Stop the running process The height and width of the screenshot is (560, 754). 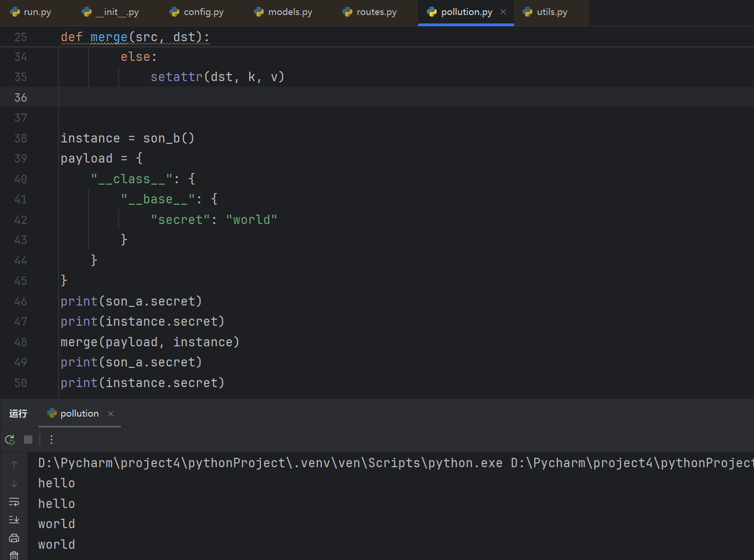click(x=28, y=440)
